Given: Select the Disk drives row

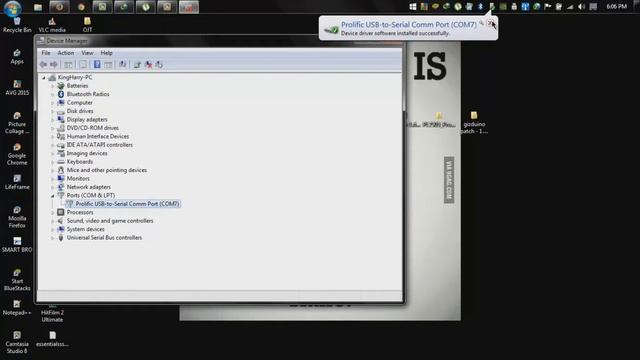Looking at the screenshot, I should (80, 111).
